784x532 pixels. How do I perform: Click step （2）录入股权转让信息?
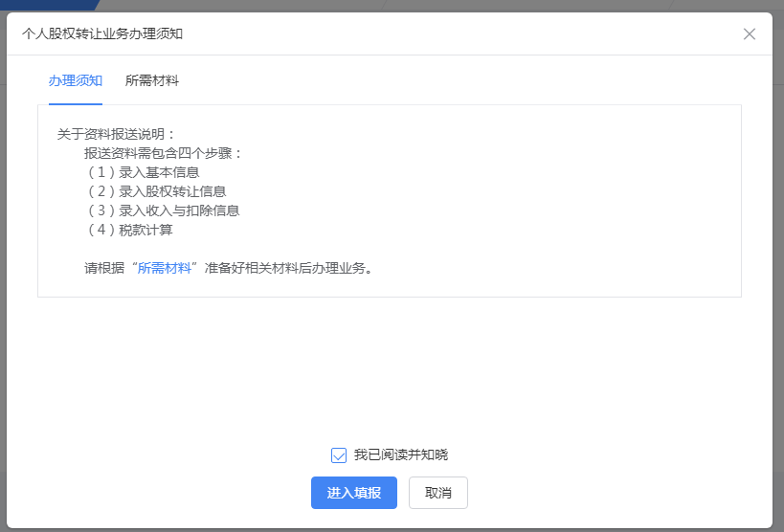tap(155, 191)
